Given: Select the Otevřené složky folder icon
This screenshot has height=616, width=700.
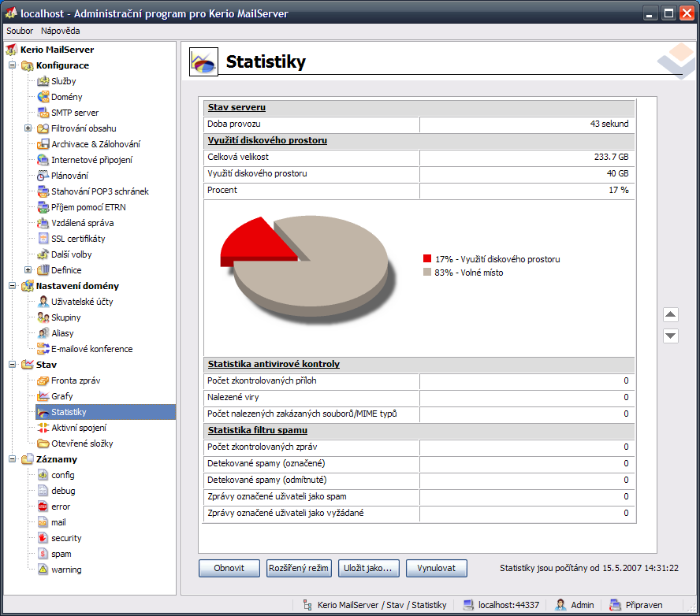Looking at the screenshot, I should point(43,443).
